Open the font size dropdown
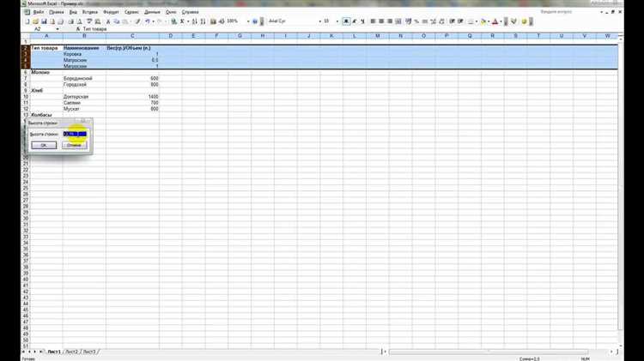The height and width of the screenshot is (361, 644). [337, 21]
